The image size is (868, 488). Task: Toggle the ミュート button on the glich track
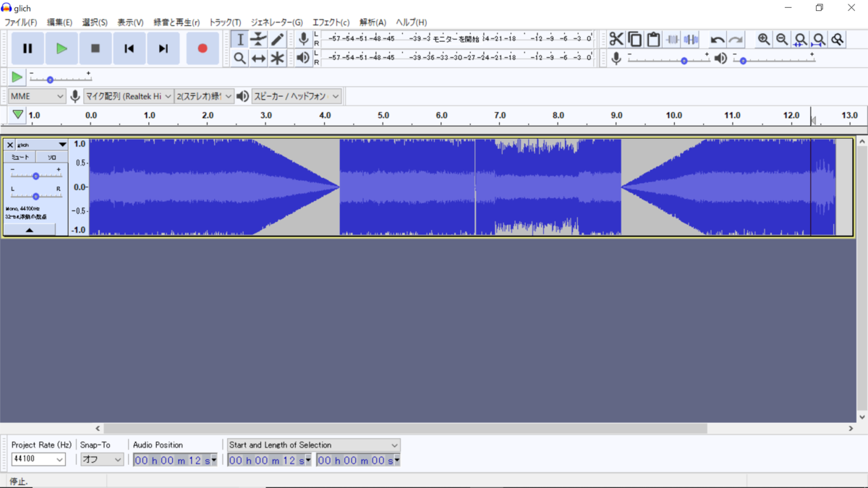coord(20,157)
